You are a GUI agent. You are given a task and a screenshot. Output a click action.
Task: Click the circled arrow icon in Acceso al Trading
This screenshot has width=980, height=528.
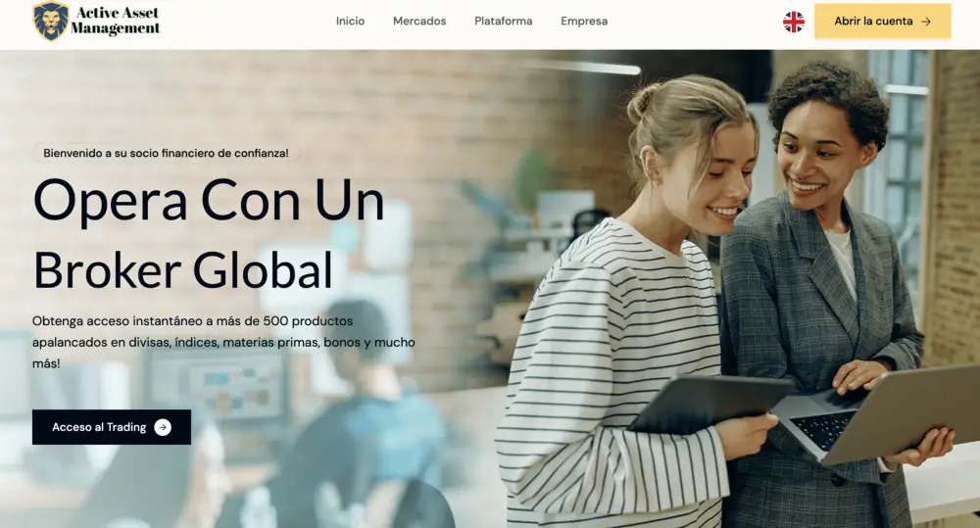pos(163,427)
